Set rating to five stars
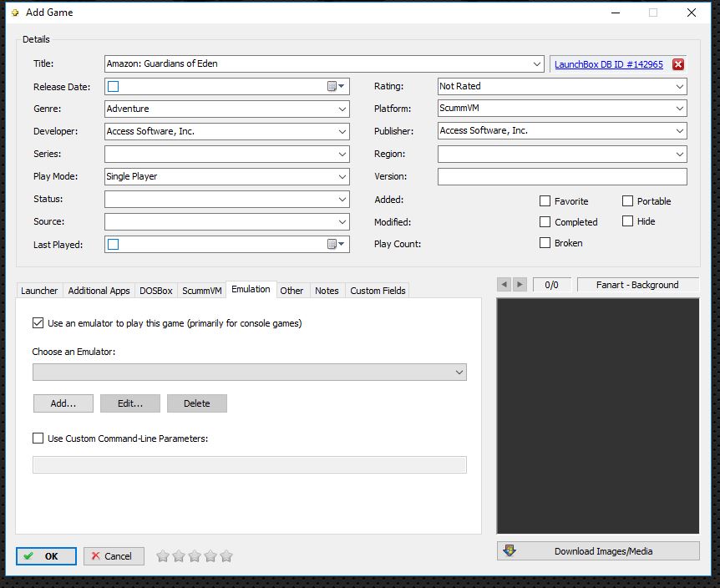Viewport: 720px width, 588px height. click(226, 556)
